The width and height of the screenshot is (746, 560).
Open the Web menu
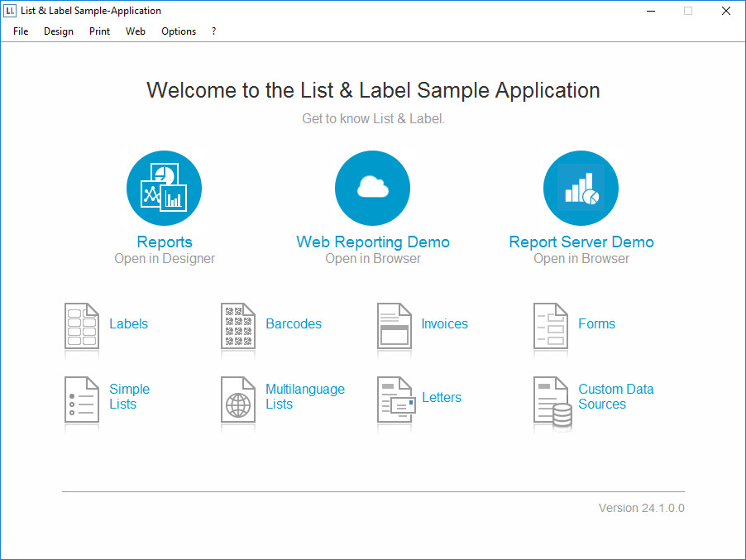pyautogui.click(x=135, y=31)
